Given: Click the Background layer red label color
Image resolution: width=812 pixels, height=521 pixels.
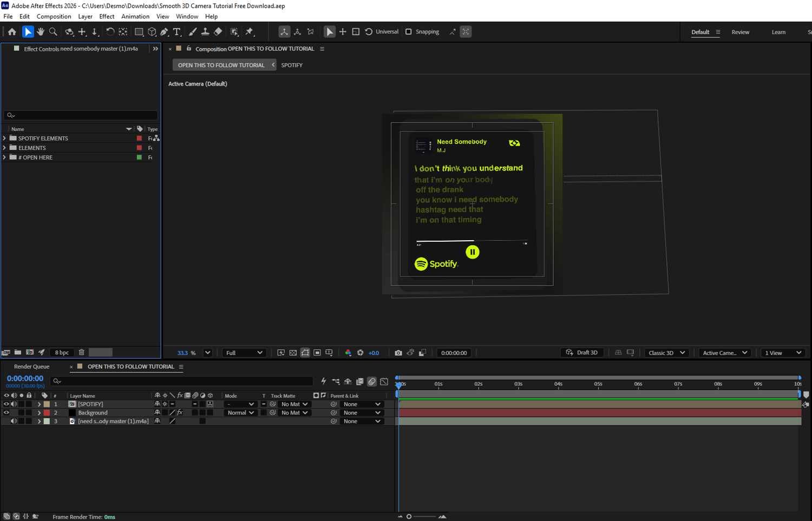Looking at the screenshot, I should coord(47,413).
